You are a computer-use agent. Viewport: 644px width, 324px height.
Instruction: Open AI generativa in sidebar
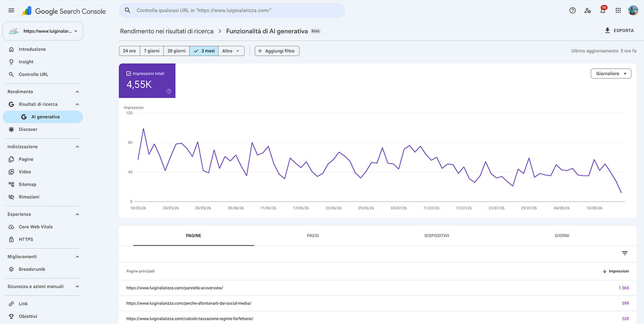[x=43, y=116]
